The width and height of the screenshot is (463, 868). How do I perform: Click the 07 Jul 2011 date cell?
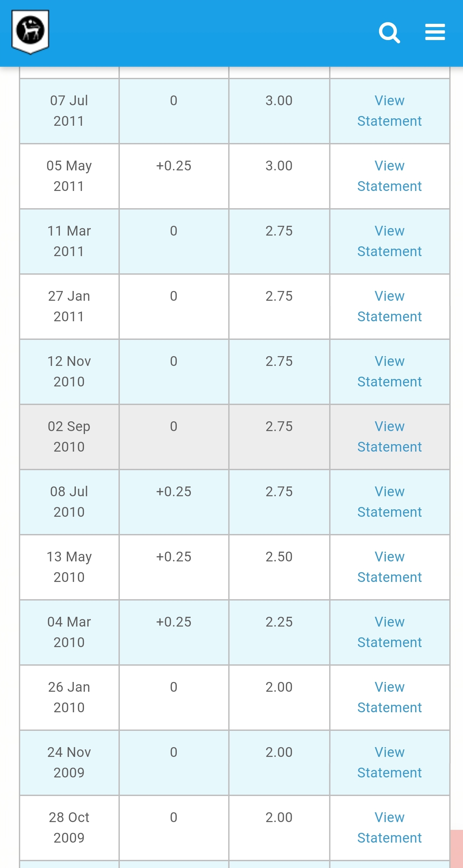point(69,111)
